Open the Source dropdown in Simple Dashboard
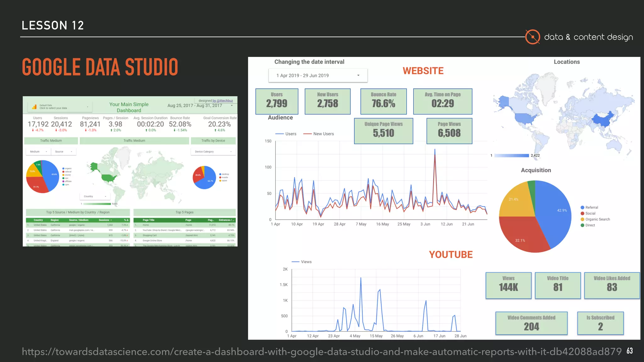644x362 pixels. point(64,152)
